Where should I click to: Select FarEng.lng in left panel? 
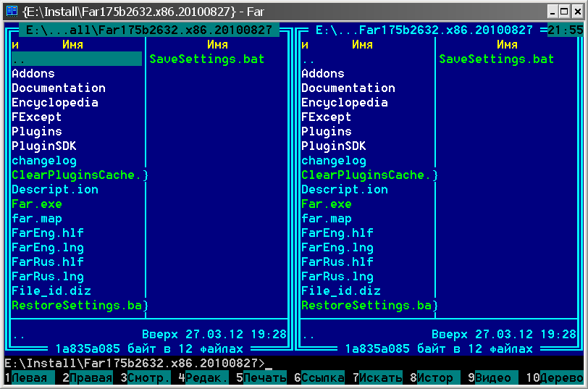tap(48, 248)
